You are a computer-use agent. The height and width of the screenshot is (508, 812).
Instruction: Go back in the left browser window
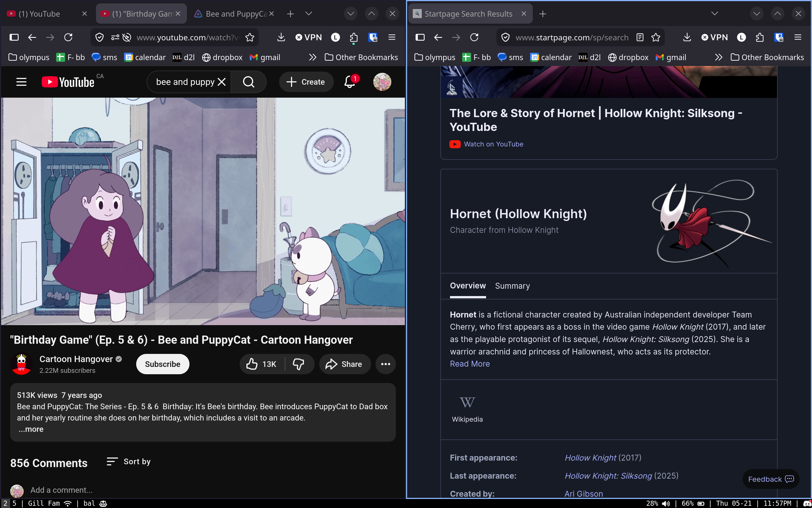[x=32, y=37]
